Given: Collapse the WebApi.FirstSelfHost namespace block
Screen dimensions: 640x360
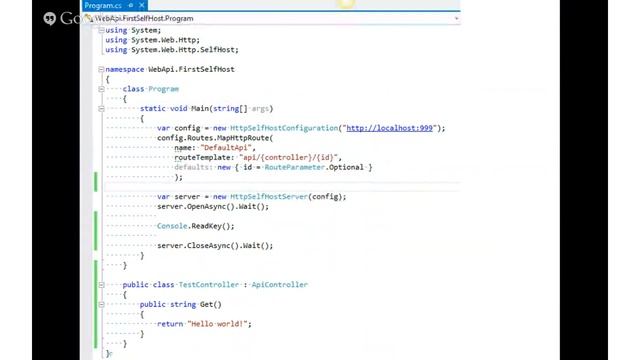Looking at the screenshot, I should click(101, 69).
